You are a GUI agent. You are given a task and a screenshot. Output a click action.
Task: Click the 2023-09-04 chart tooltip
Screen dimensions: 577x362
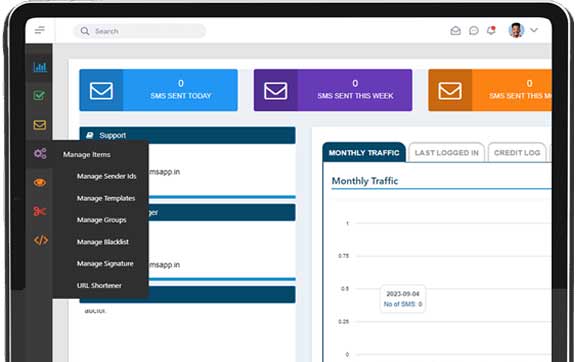[403, 299]
